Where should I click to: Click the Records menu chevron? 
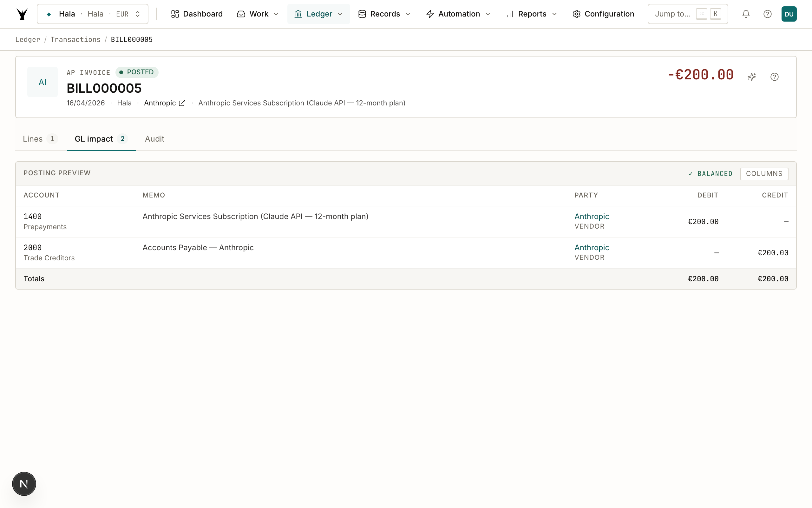[408, 14]
